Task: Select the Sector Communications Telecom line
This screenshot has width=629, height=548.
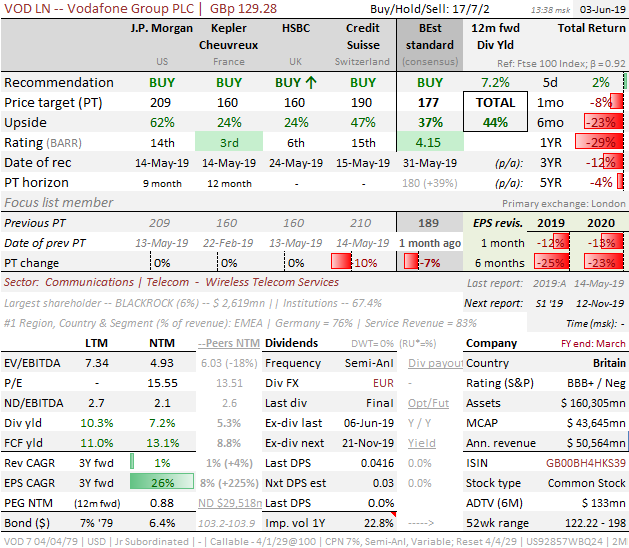Action: tap(171, 282)
